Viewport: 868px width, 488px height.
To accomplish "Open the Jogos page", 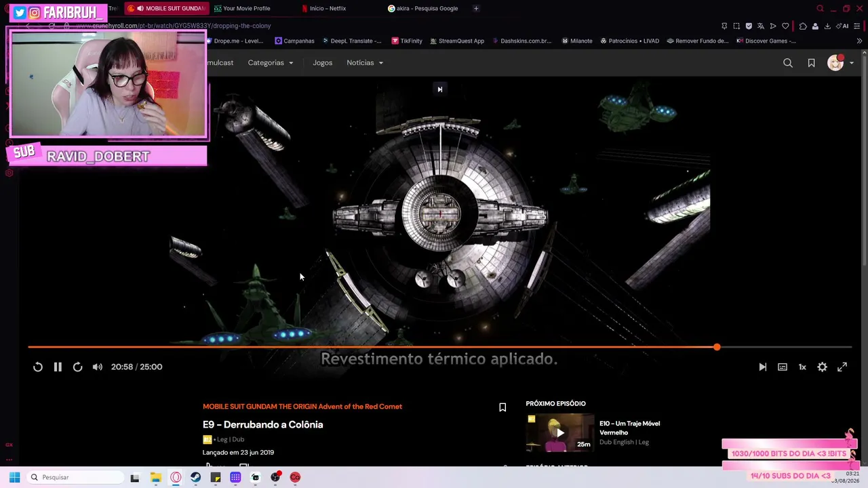I will pyautogui.click(x=323, y=63).
